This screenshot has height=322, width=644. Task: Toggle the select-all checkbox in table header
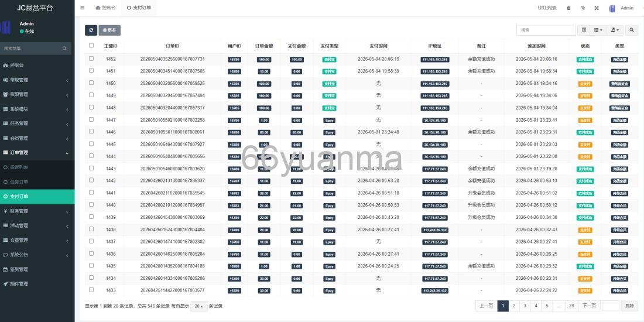click(91, 46)
